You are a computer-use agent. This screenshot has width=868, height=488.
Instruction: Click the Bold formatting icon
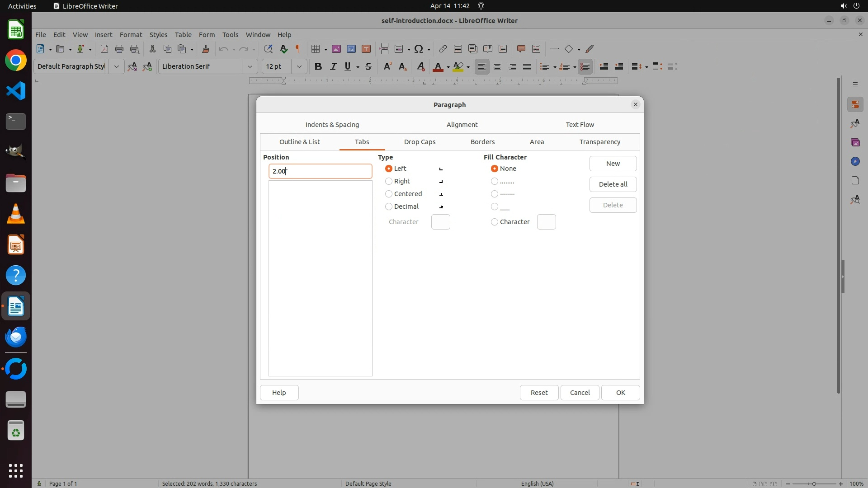pos(318,66)
